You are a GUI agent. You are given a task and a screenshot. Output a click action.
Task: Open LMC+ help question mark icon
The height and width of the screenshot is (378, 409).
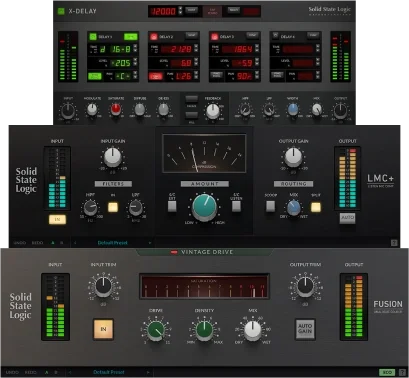point(394,243)
